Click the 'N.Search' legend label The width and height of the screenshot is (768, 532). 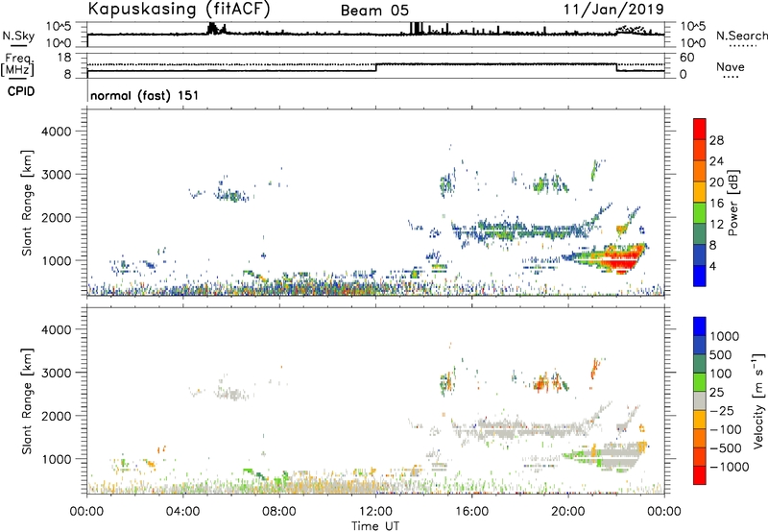(x=741, y=36)
